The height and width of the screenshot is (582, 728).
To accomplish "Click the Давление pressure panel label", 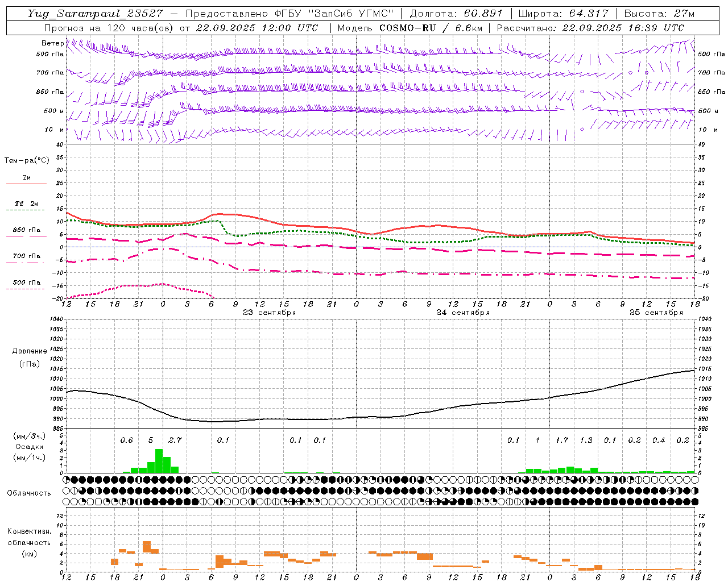I will pos(30,351).
